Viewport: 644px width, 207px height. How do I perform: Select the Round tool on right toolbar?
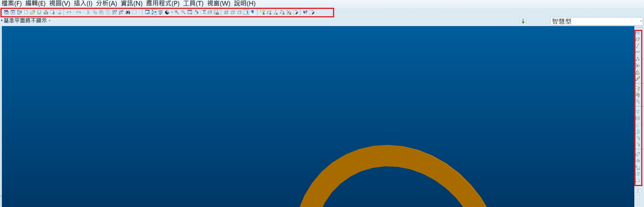coord(638,138)
